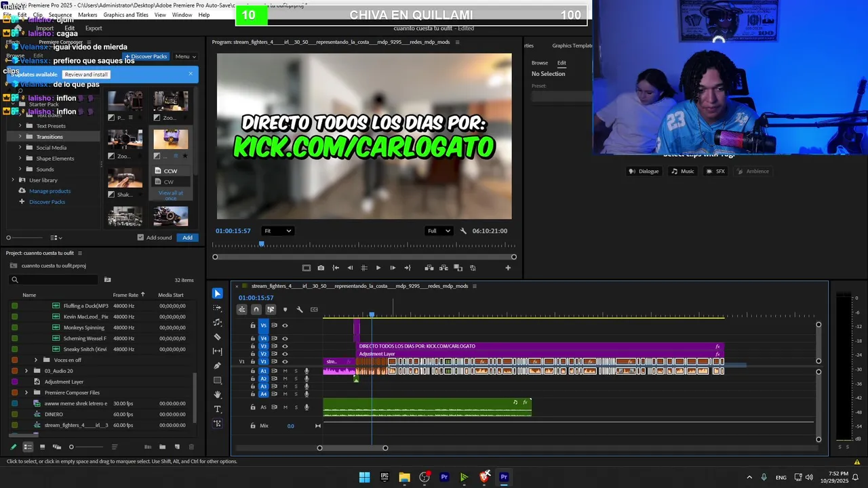The width and height of the screenshot is (868, 488).
Task: Open program monitor wrench settings
Action: [464, 231]
